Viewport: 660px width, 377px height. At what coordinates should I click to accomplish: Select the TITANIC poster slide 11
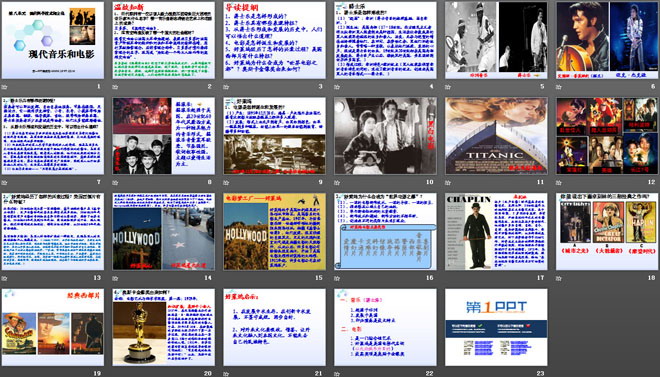tap(496, 136)
